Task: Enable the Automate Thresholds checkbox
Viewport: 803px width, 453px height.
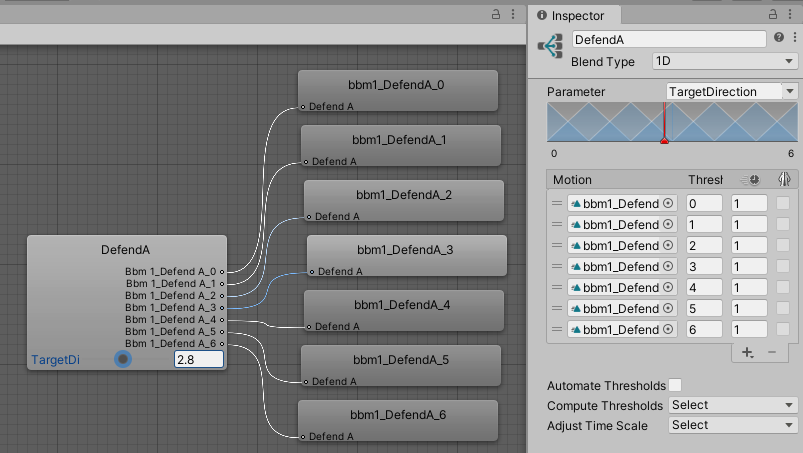Action: [675, 385]
